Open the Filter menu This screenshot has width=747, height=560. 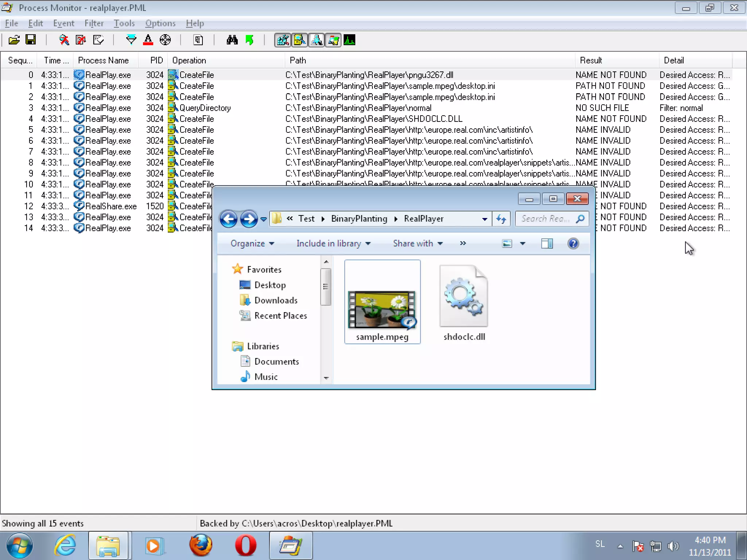94,23
